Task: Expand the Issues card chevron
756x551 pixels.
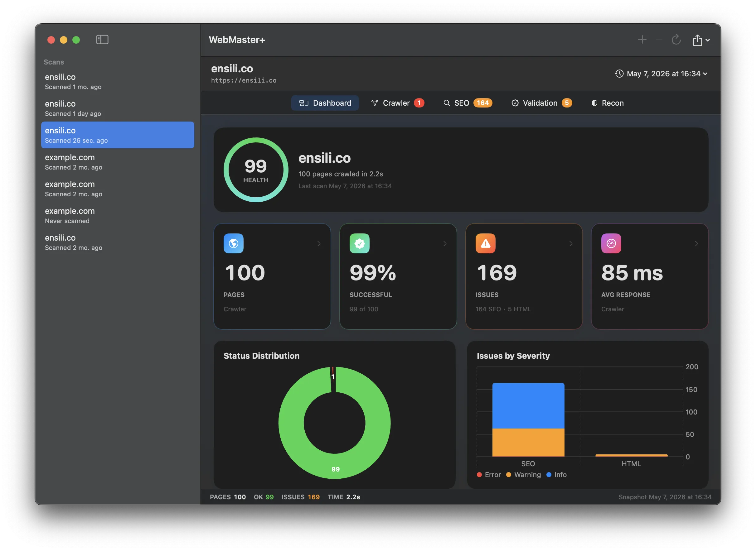Action: (570, 244)
